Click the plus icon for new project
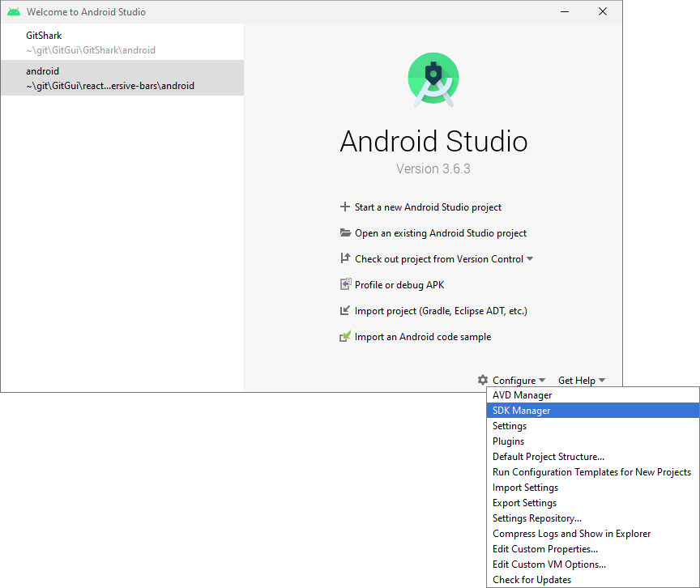 coord(344,207)
